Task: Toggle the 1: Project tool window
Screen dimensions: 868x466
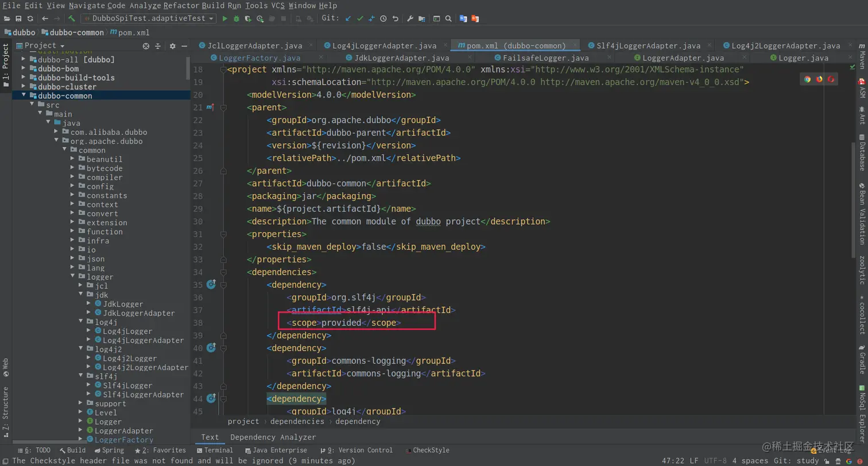Action: coord(6,65)
